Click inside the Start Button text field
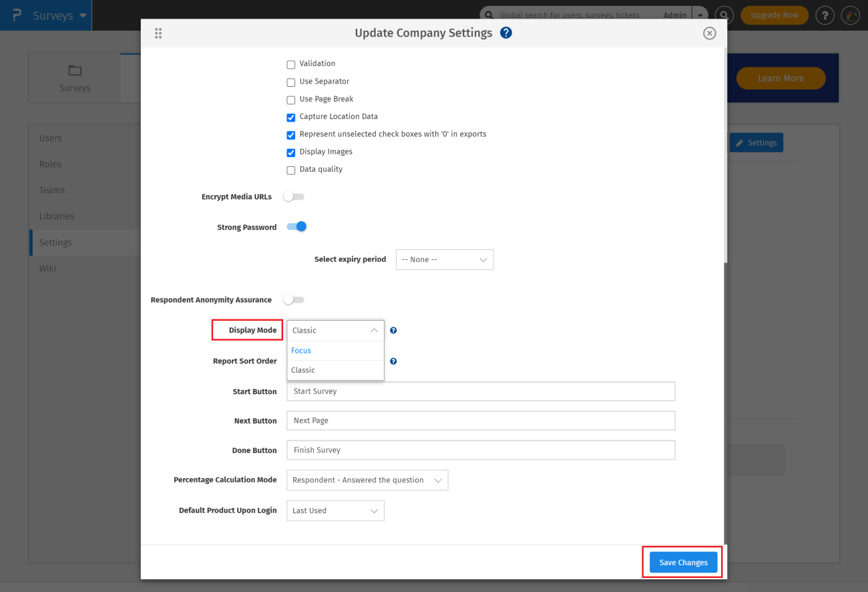 click(x=481, y=391)
